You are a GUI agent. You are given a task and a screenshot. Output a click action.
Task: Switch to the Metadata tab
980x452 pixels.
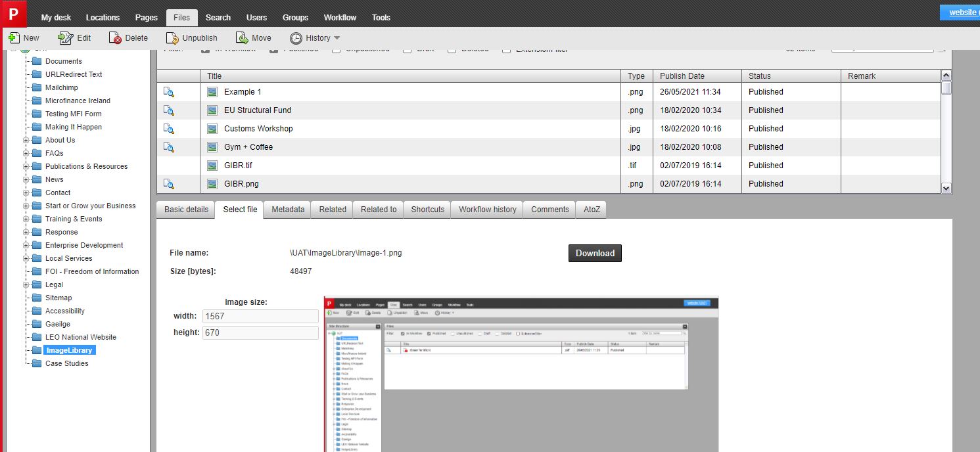point(288,210)
